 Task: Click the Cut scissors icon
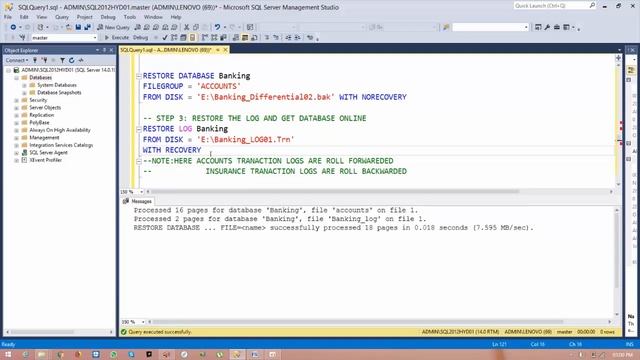187,27
